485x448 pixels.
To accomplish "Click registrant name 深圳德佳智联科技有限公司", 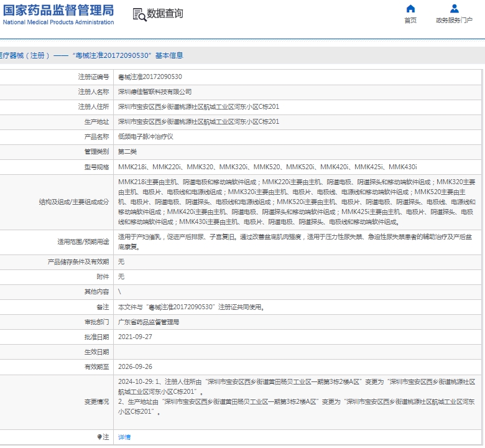I will (x=155, y=91).
